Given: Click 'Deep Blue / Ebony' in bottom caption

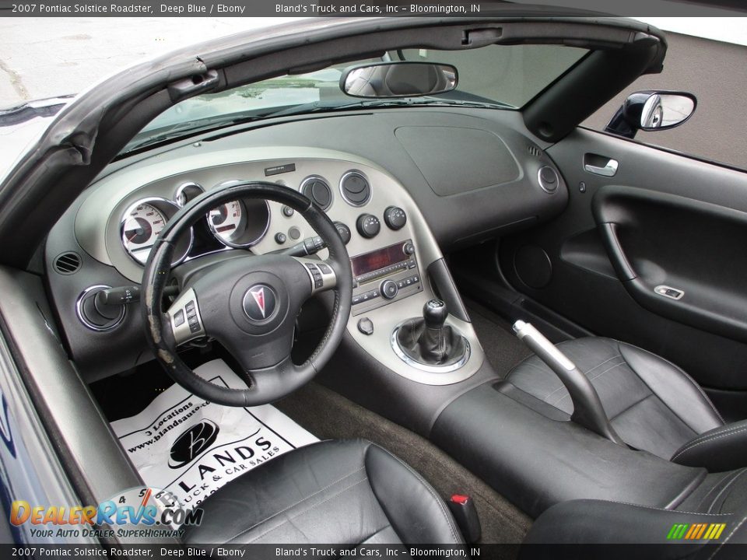Looking at the screenshot, I should (x=202, y=552).
